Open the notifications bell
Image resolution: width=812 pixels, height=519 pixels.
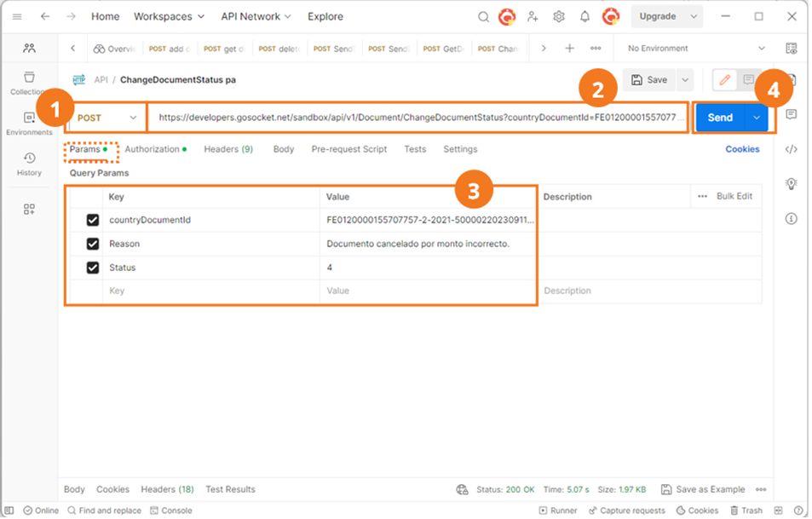click(585, 16)
